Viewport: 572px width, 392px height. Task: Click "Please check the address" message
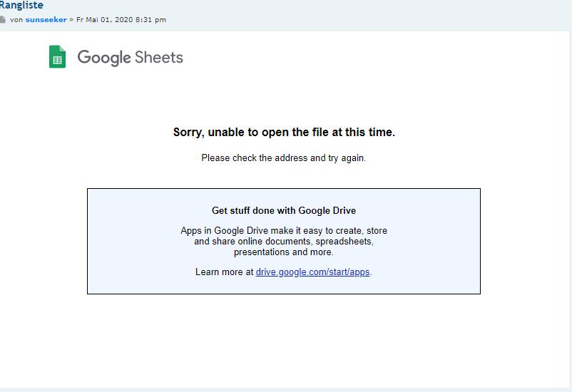click(x=283, y=158)
